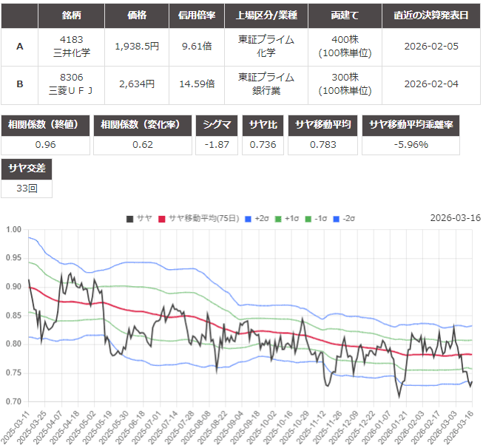Click the 2026-03-16 date above chart
The height and width of the screenshot is (448, 483).
coord(455,217)
